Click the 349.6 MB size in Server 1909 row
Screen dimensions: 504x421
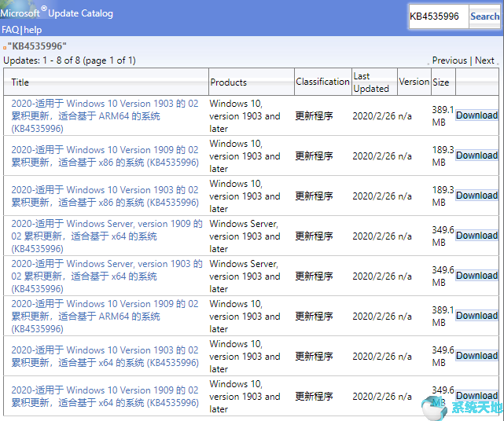pyautogui.click(x=443, y=236)
